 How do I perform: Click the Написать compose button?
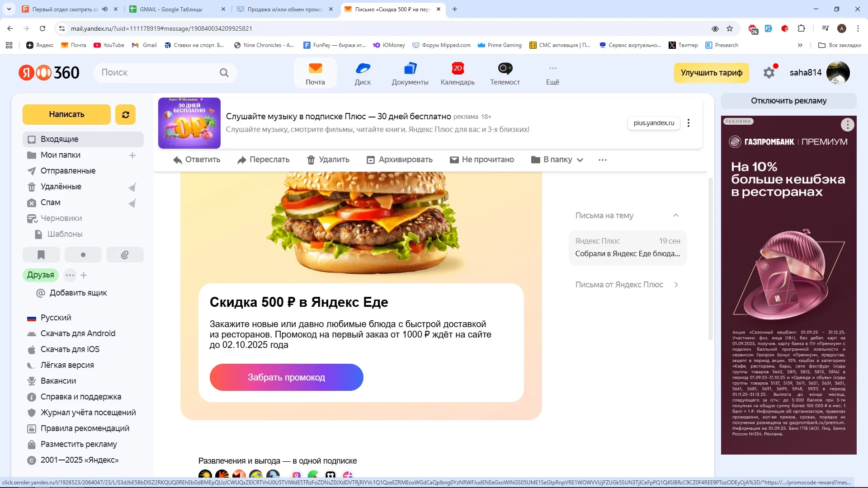tap(66, 114)
